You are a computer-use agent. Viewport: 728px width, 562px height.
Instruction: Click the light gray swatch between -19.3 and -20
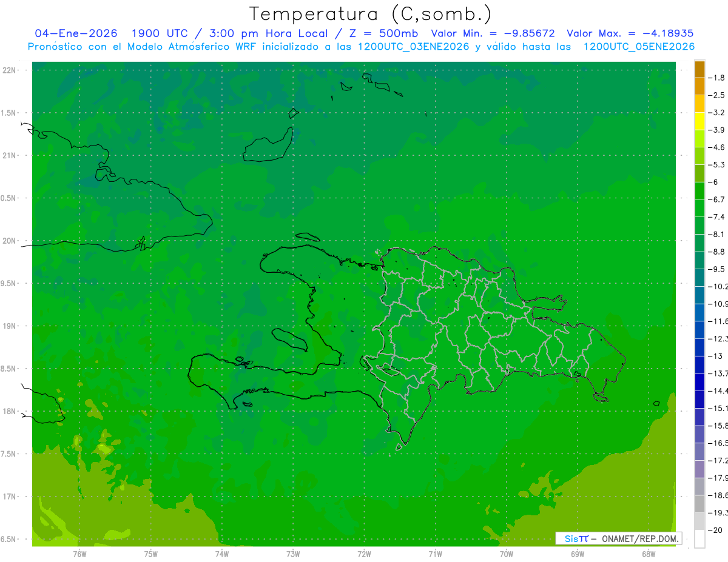pyautogui.click(x=699, y=521)
